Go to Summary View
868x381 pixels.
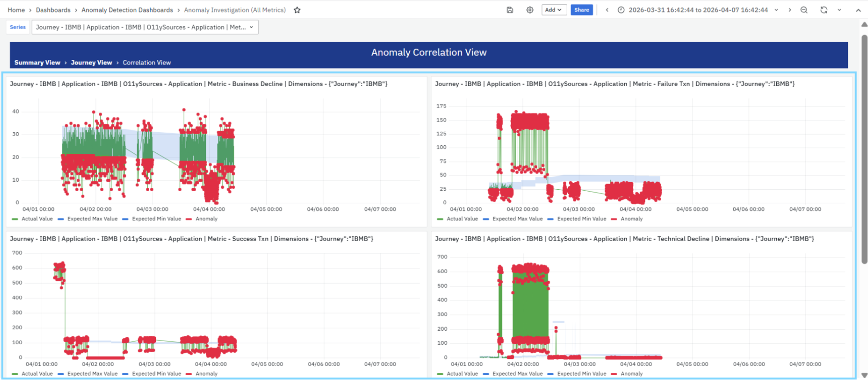point(37,63)
